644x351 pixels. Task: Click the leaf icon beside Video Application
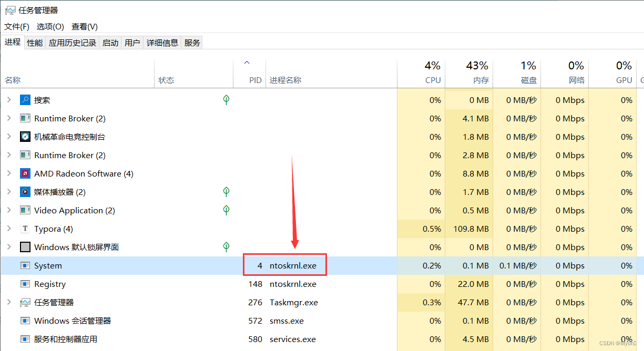pyautogui.click(x=226, y=210)
